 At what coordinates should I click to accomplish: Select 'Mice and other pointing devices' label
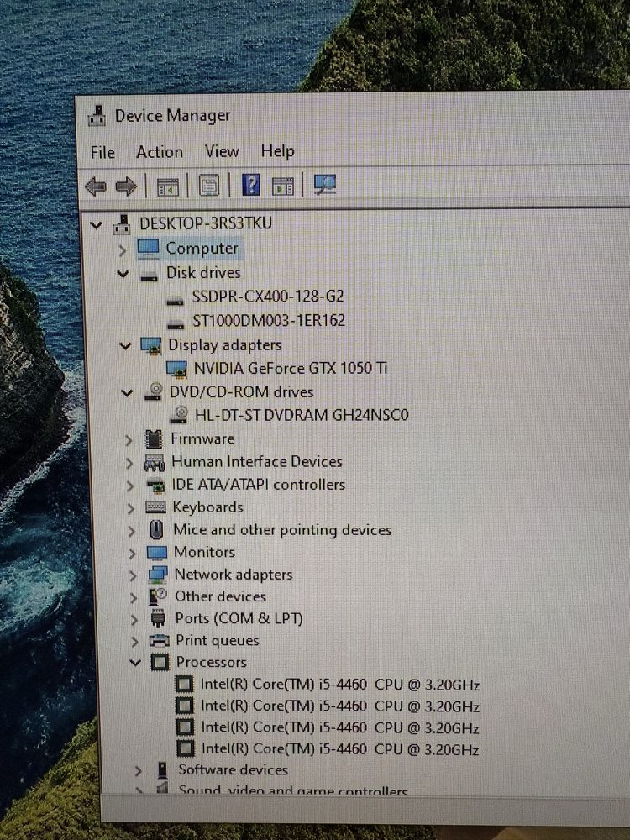(x=282, y=530)
